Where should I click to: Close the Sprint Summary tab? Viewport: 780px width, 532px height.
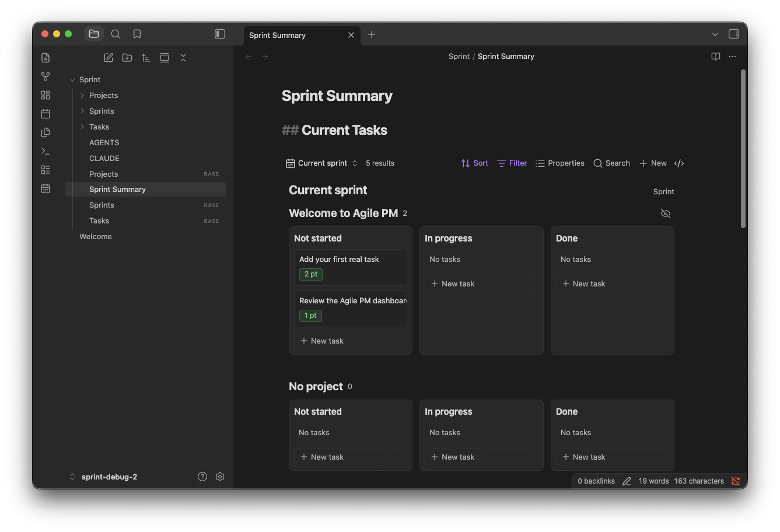351,35
